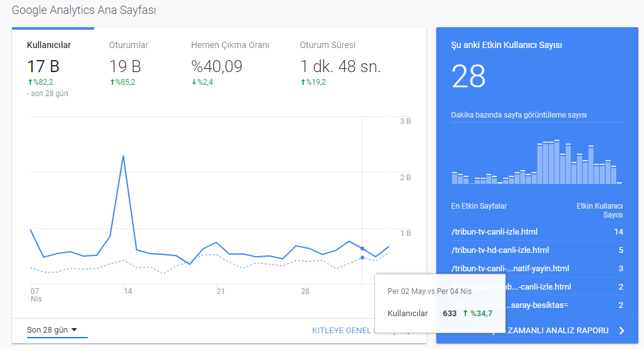Click the solid line chart peak at 14
The height and width of the screenshot is (349, 644).
point(123,156)
